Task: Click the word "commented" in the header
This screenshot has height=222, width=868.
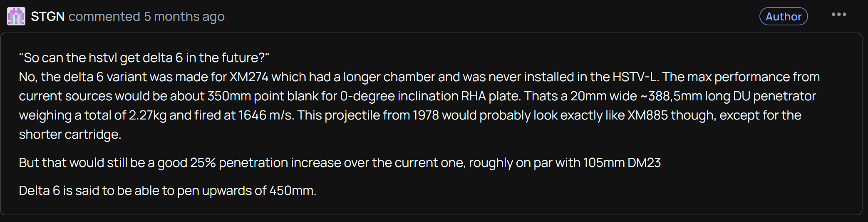Action: (x=104, y=16)
